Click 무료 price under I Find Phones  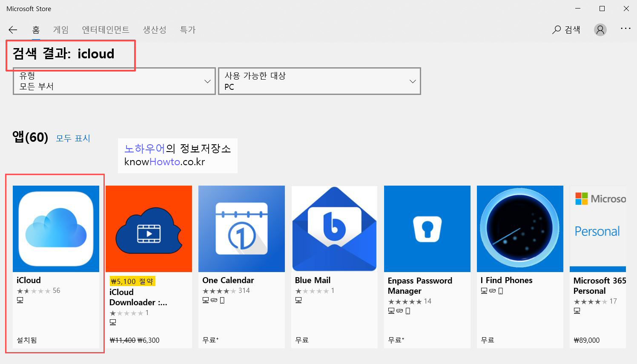click(x=488, y=340)
